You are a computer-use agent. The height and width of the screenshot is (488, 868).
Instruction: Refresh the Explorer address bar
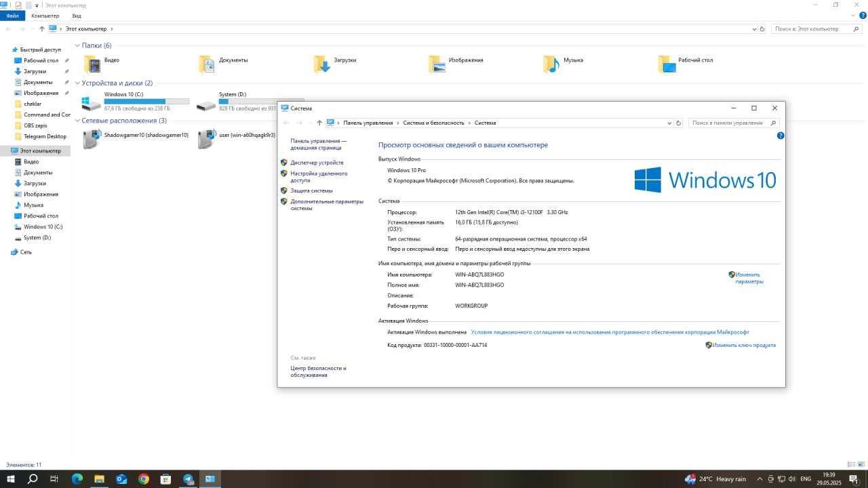762,28
